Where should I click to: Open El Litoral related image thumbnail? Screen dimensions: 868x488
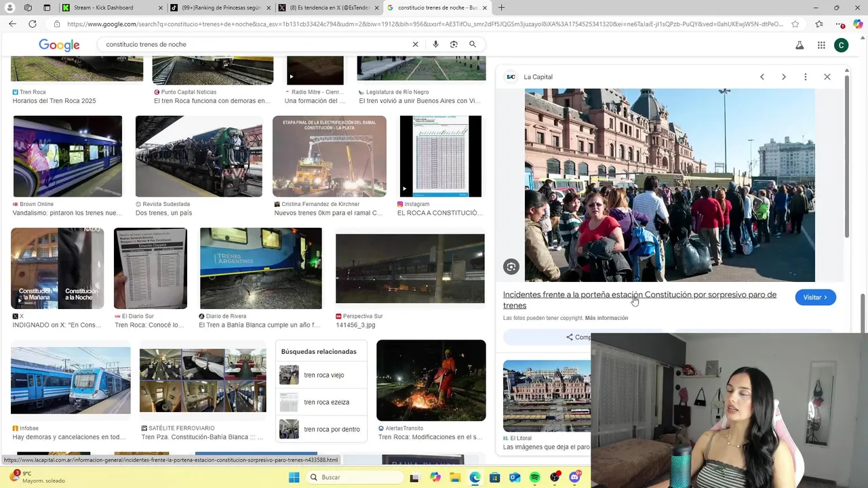point(547,396)
